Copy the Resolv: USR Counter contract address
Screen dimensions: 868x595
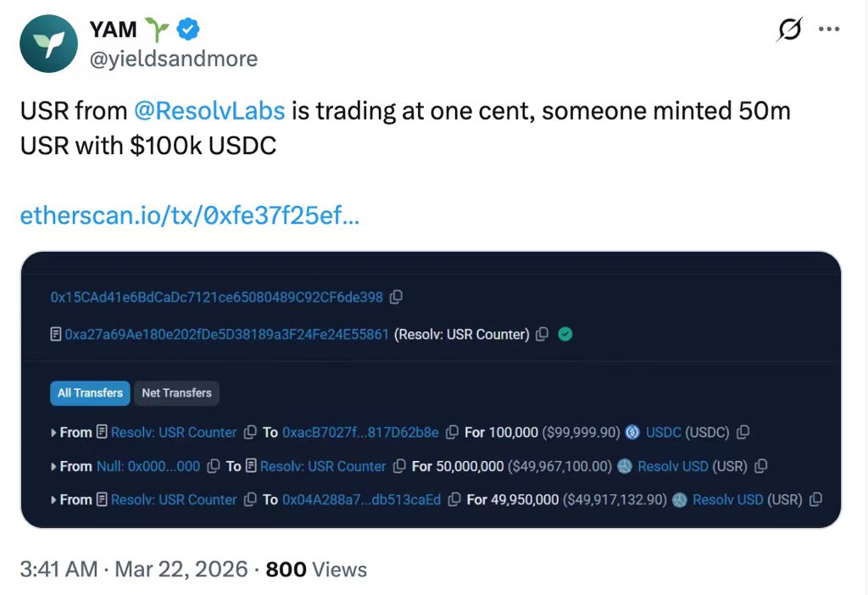pos(542,334)
